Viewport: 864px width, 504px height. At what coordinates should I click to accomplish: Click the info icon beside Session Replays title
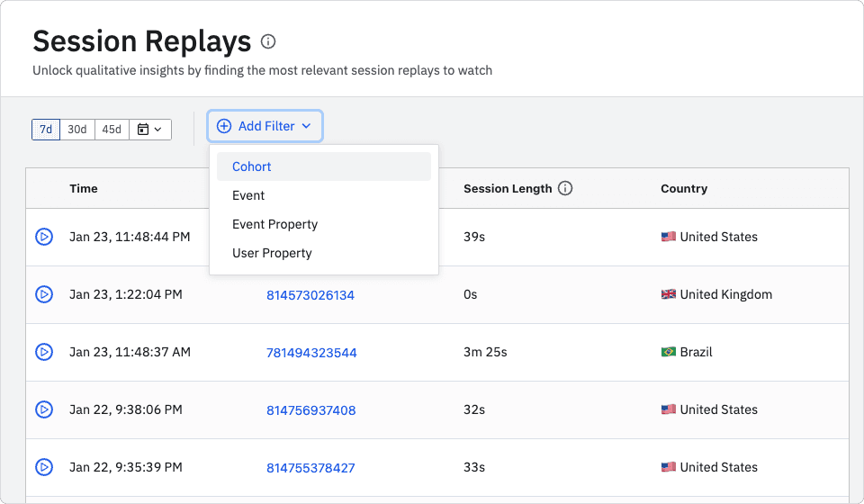(268, 41)
